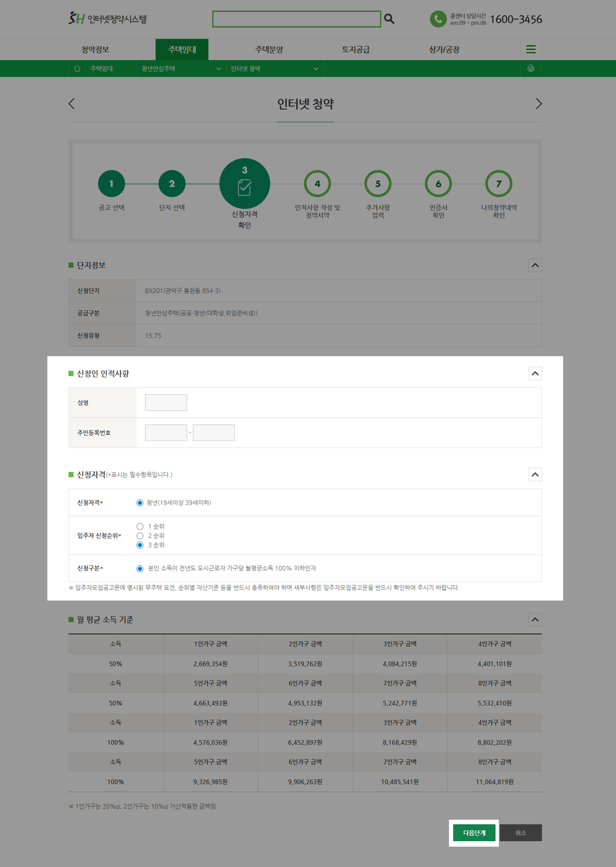Click the search magnifier icon
This screenshot has width=616, height=867.
389,19
